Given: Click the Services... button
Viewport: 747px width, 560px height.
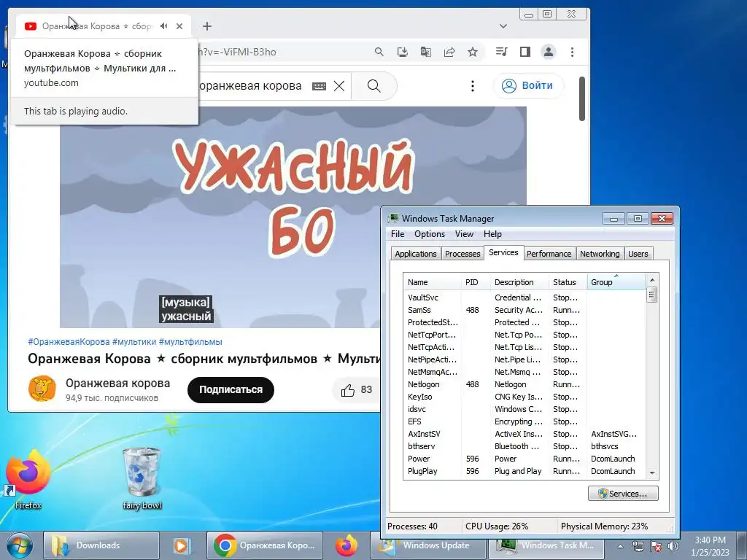Looking at the screenshot, I should click(x=623, y=494).
